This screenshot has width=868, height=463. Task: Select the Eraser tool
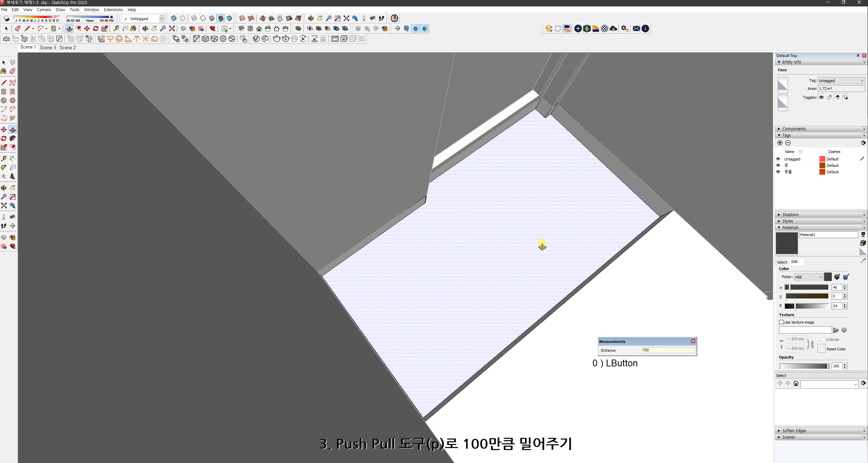(x=13, y=71)
